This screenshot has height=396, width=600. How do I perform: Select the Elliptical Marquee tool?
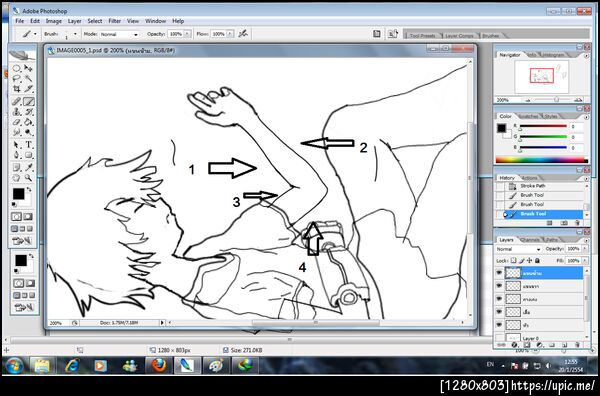pyautogui.click(x=16, y=68)
